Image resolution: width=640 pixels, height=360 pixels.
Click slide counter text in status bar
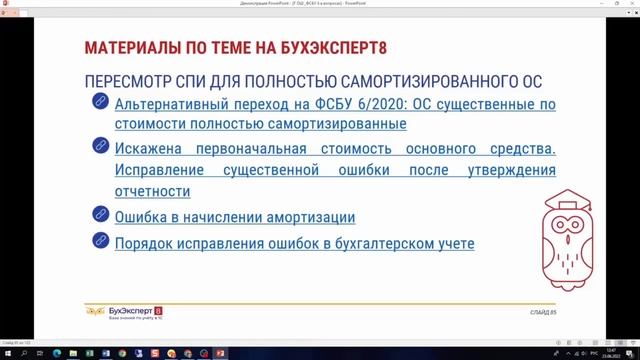click(16, 343)
